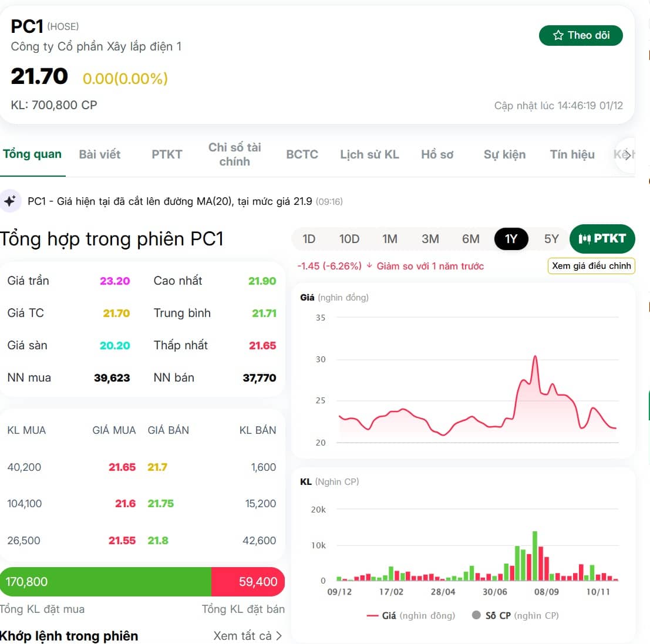Viewport: 650px width, 644px height.
Task: Open the green PTKT chart button
Action: coord(602,239)
